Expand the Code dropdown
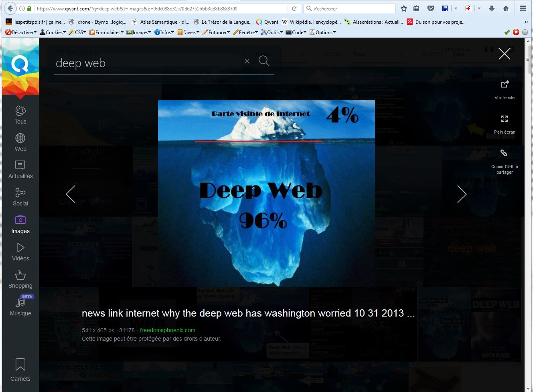This screenshot has height=392, width=533. [x=296, y=32]
